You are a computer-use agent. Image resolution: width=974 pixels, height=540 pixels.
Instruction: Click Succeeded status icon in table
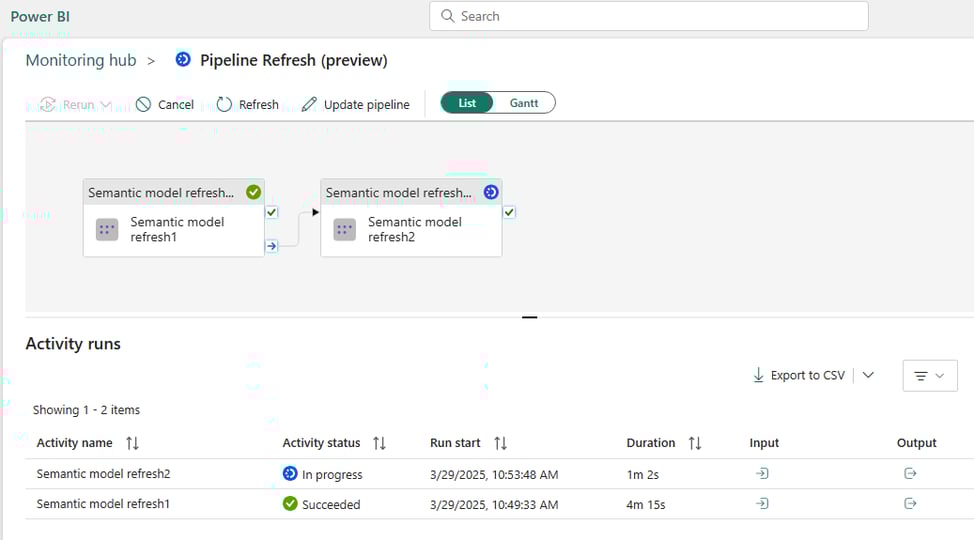pyautogui.click(x=290, y=503)
